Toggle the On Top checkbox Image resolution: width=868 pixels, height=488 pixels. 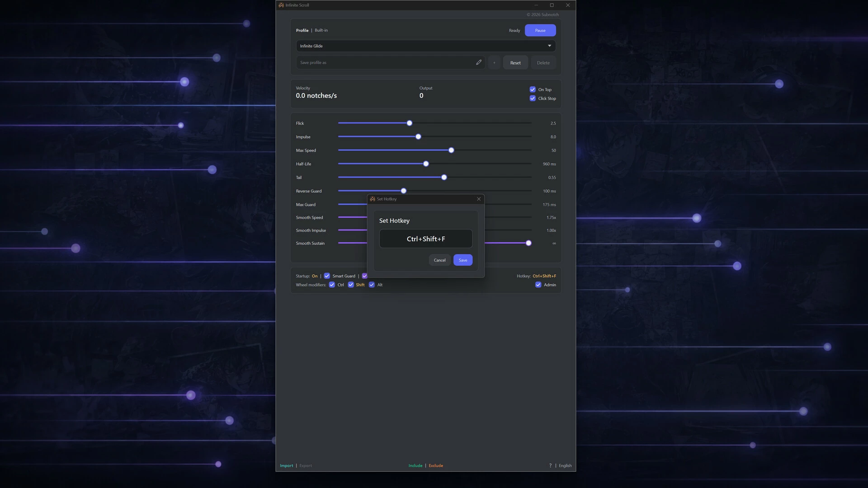pyautogui.click(x=533, y=89)
